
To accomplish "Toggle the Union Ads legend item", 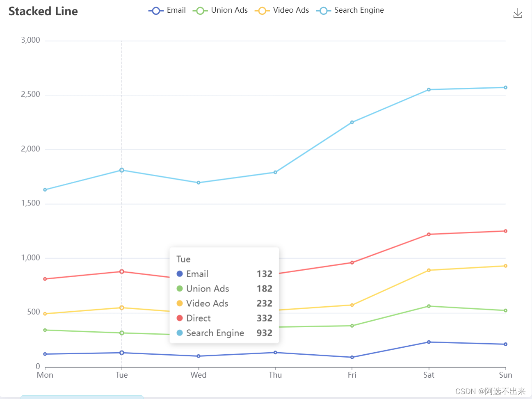I will point(220,10).
